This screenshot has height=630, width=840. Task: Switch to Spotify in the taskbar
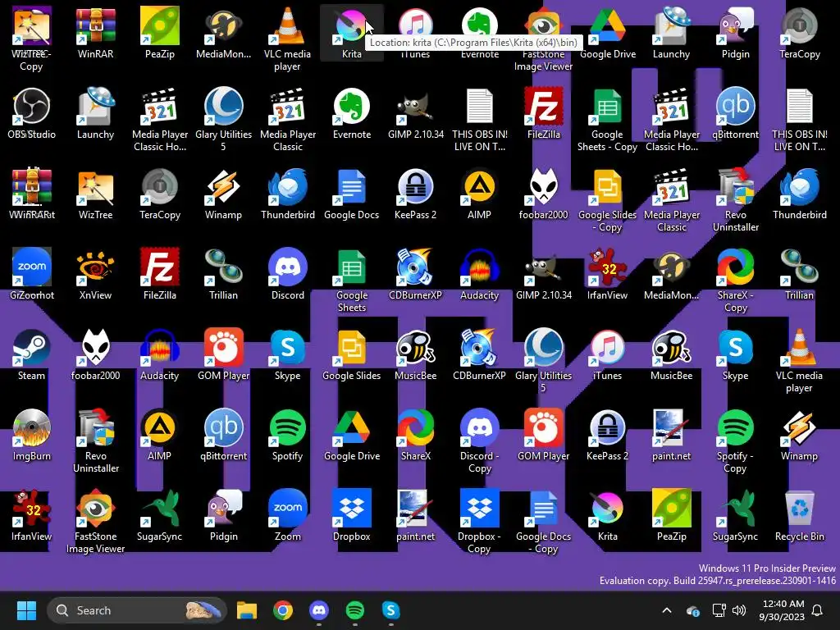pyautogui.click(x=354, y=610)
